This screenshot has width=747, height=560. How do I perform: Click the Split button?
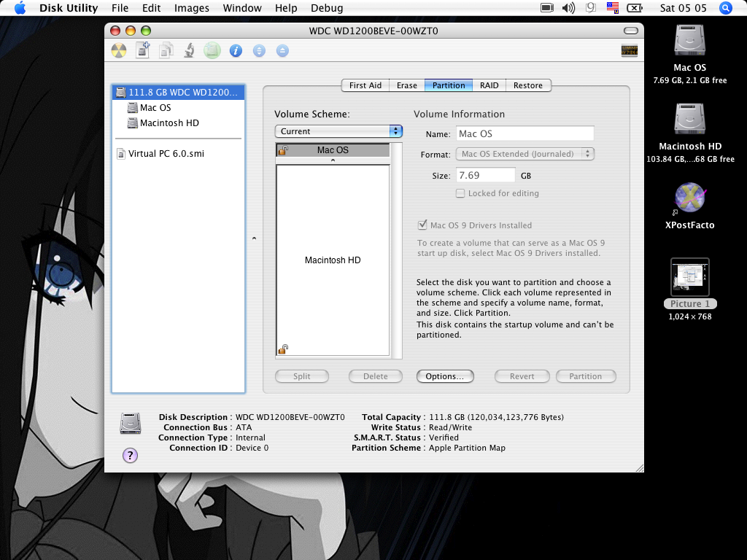(301, 376)
